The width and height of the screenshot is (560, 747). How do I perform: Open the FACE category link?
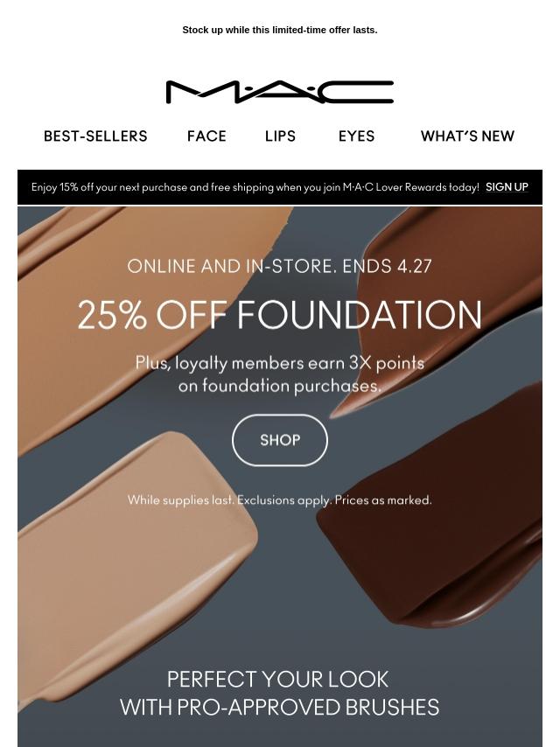(206, 136)
